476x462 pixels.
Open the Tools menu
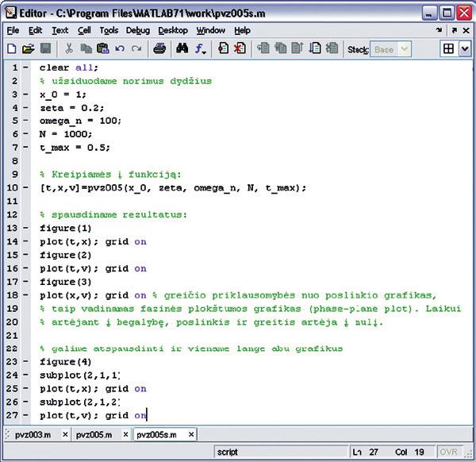(x=109, y=30)
